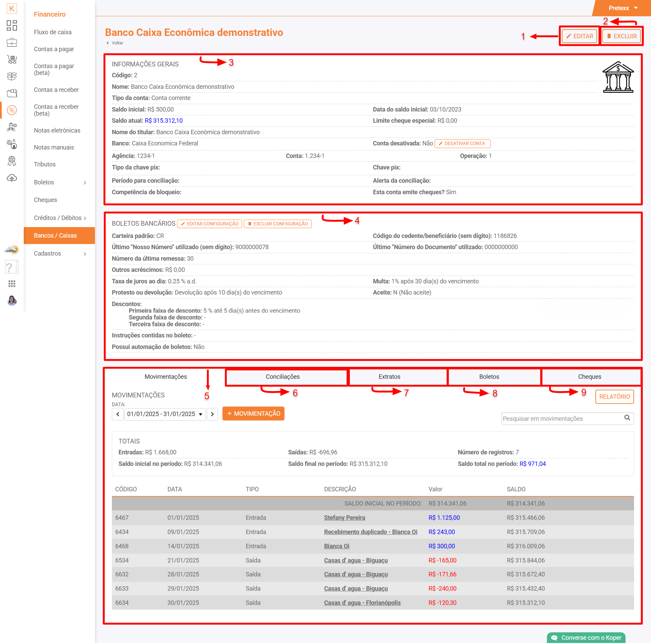Open the date range dropdown
Image resolution: width=651 pixels, height=644 pixels.
165,414
